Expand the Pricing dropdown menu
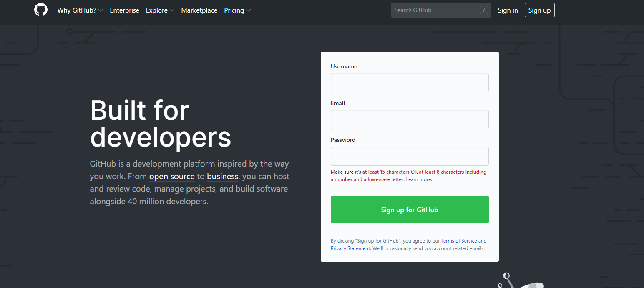Screen dimensions: 644x288 (238, 10)
